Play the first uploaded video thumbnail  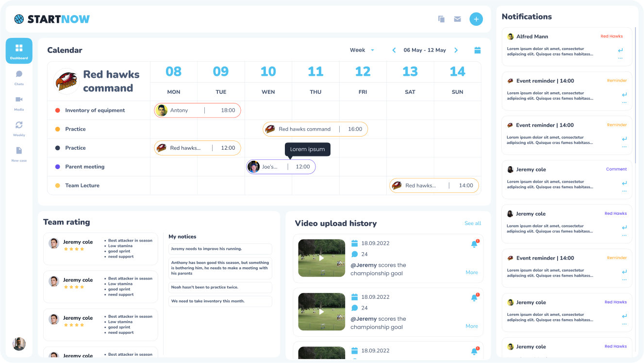click(x=321, y=258)
